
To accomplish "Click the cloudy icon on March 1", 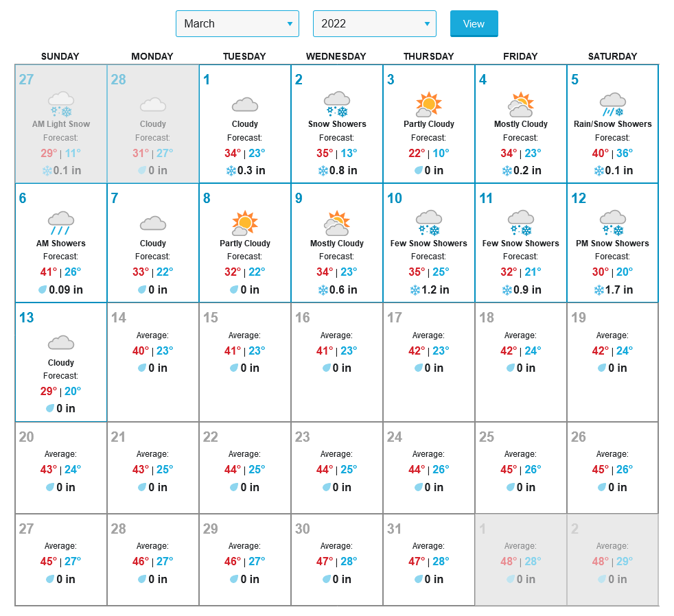I will 245,104.
